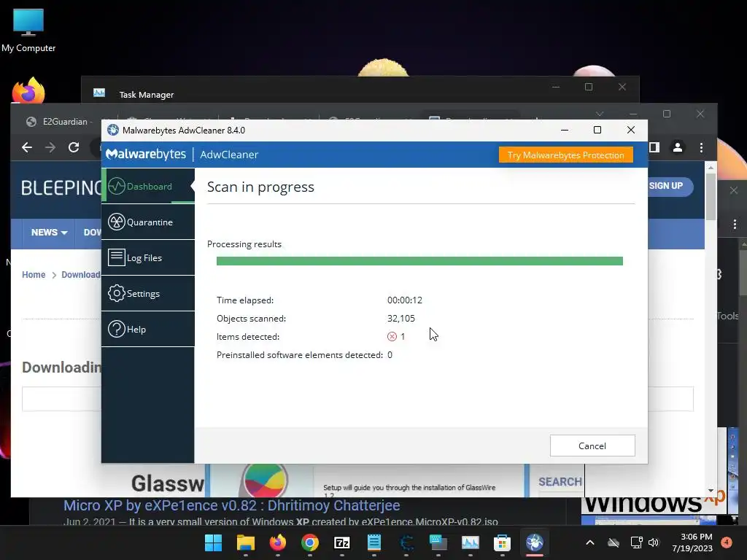
Task: Open the volume control in system tray
Action: (654, 542)
